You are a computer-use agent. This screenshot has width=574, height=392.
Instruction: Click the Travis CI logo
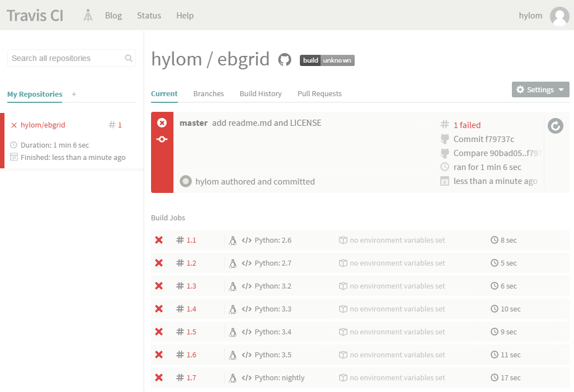coord(35,15)
